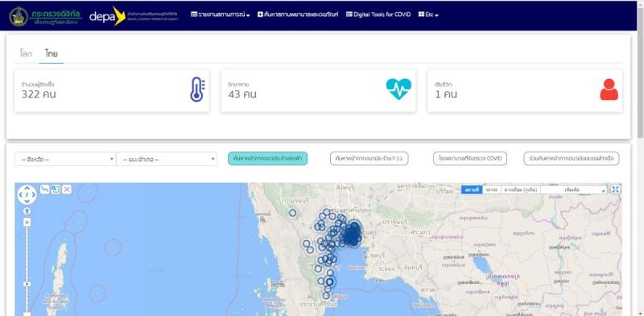The height and width of the screenshot is (316, 644).
Task: Switch map to the blue active layer button
Action: [x=472, y=189]
